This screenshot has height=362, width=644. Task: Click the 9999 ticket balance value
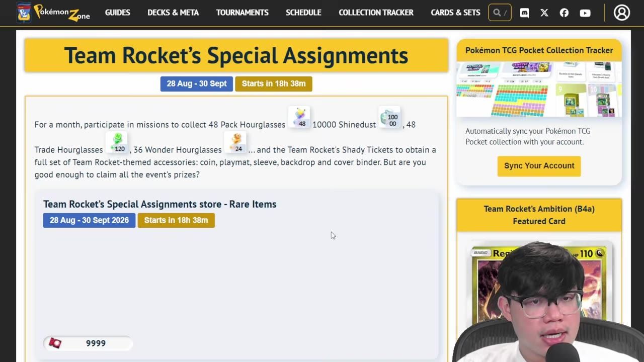click(96, 343)
